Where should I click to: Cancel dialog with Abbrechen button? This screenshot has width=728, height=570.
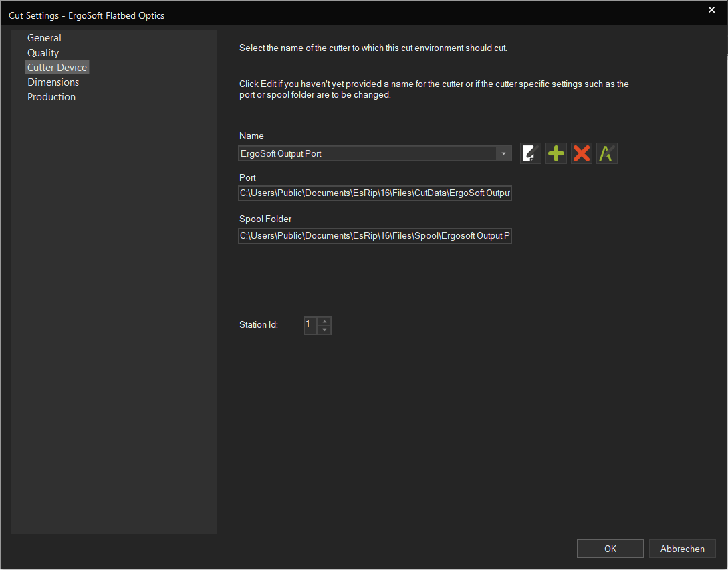tap(682, 549)
